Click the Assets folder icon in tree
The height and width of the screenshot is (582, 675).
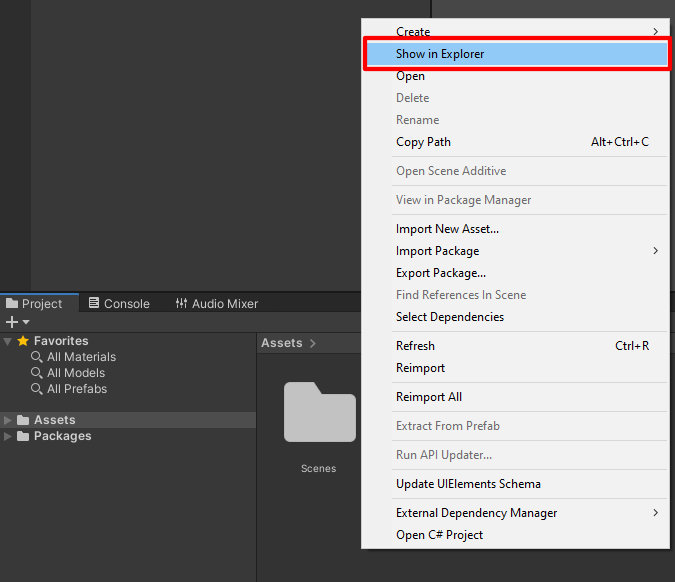[24, 420]
